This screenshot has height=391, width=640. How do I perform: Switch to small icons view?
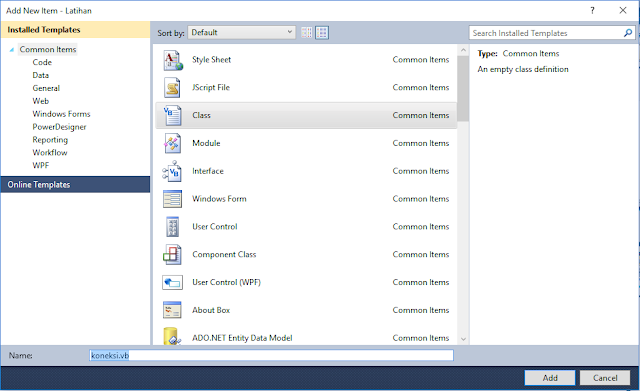click(307, 33)
